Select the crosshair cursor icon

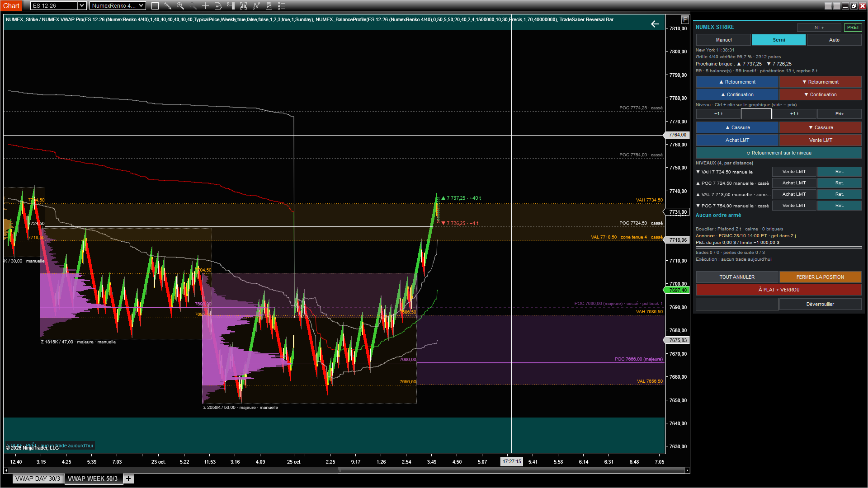pyautogui.click(x=205, y=6)
